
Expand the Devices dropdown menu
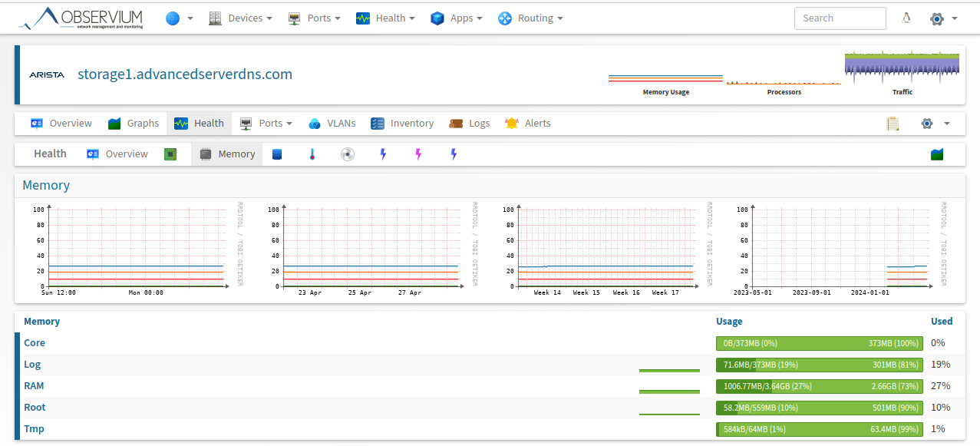[x=240, y=18]
